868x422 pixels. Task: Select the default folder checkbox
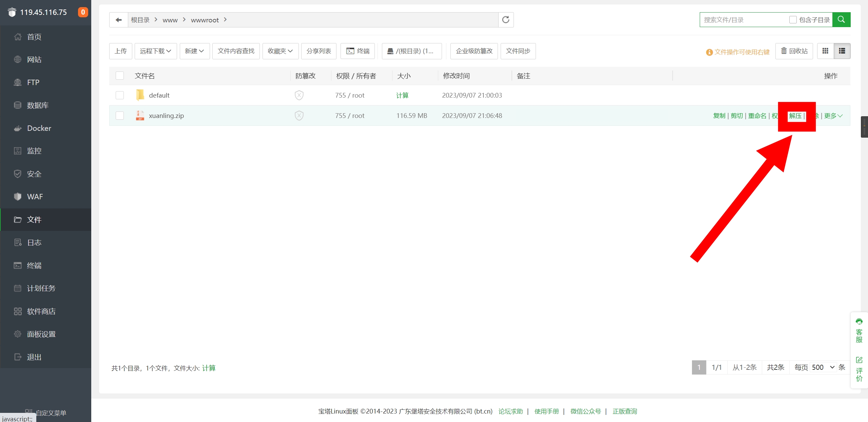(x=120, y=95)
